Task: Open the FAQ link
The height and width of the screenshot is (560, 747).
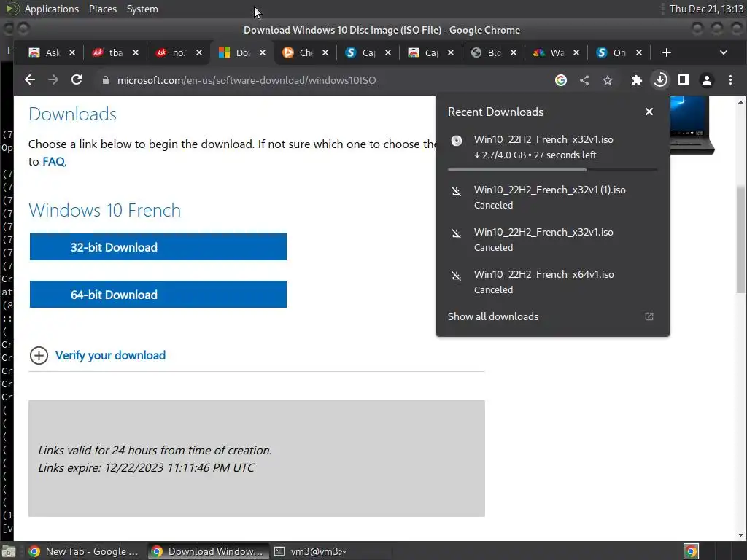Action: (x=53, y=161)
